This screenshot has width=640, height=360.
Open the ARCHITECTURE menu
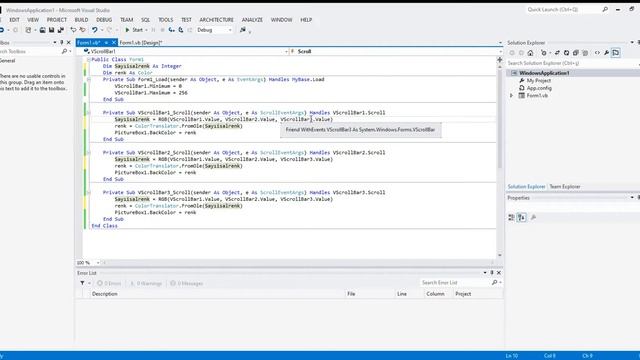(x=217, y=20)
